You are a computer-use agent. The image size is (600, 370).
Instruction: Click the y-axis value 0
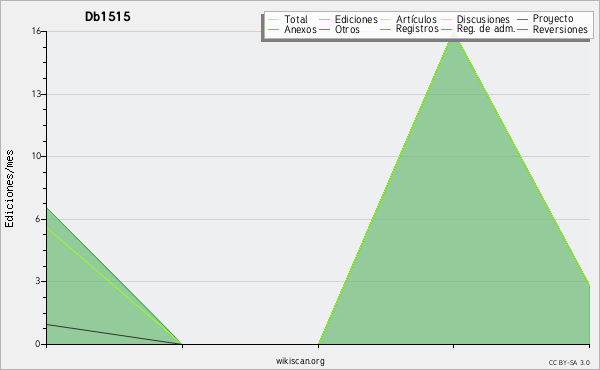point(38,344)
